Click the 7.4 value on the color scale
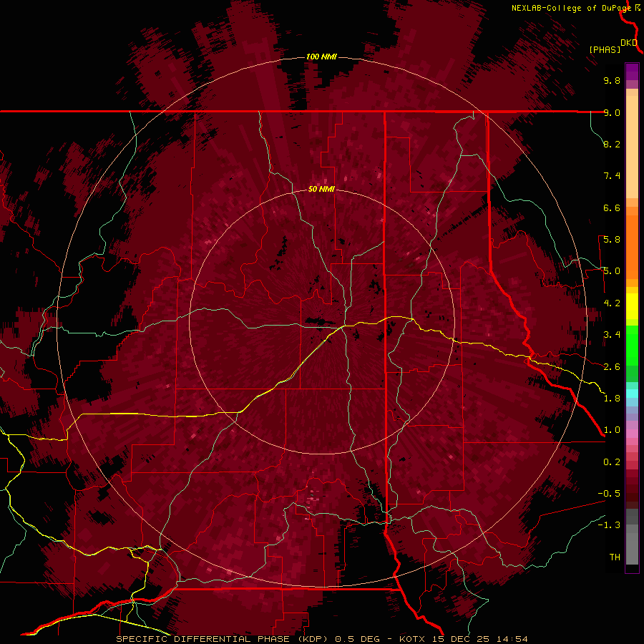Screen dimensions: 644x644 tap(612, 176)
